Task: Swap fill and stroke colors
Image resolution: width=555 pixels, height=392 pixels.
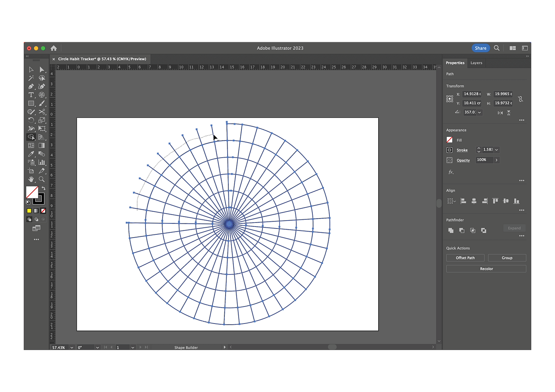Action: (x=44, y=188)
